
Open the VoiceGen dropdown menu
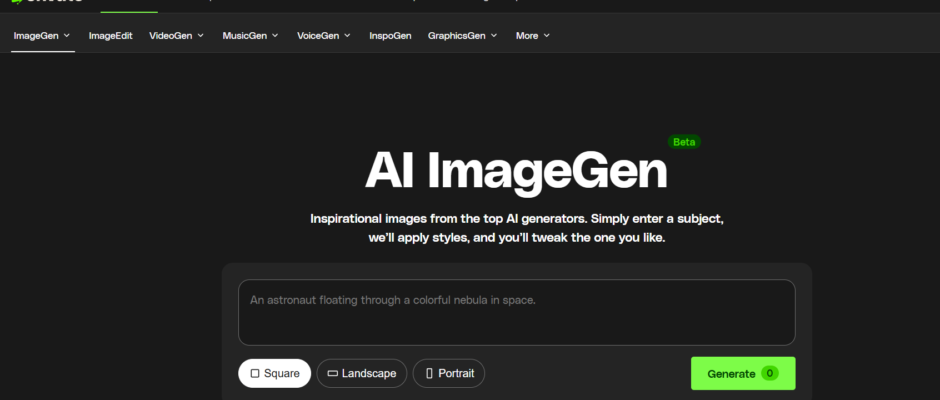click(323, 36)
